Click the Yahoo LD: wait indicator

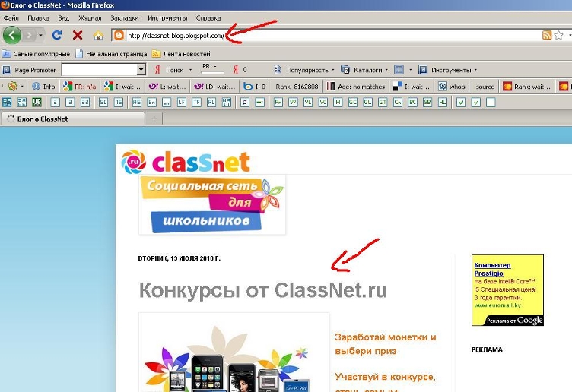pos(214,87)
